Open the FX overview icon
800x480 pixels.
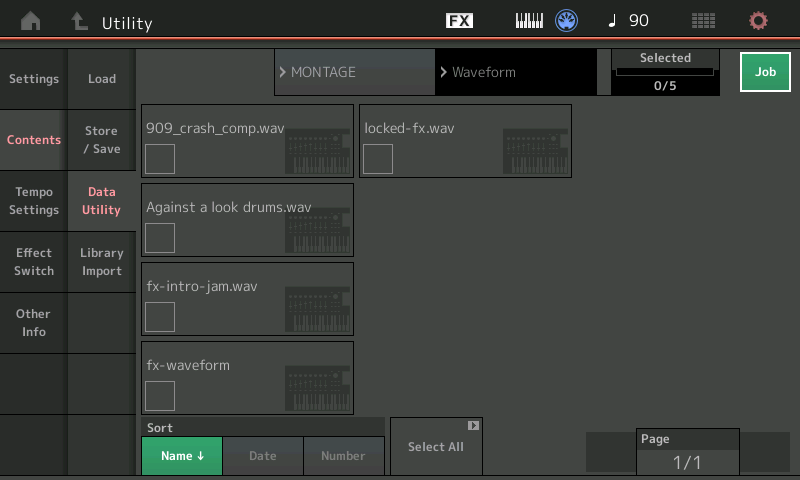(x=459, y=21)
